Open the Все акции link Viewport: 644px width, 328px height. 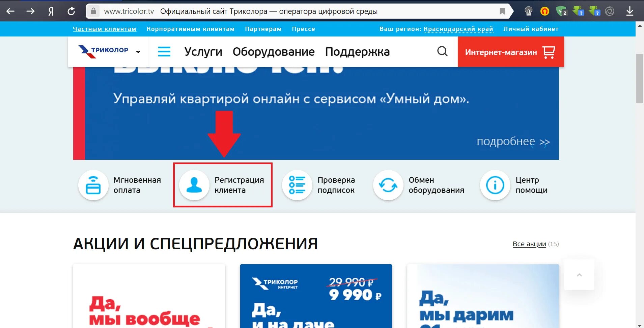point(529,244)
